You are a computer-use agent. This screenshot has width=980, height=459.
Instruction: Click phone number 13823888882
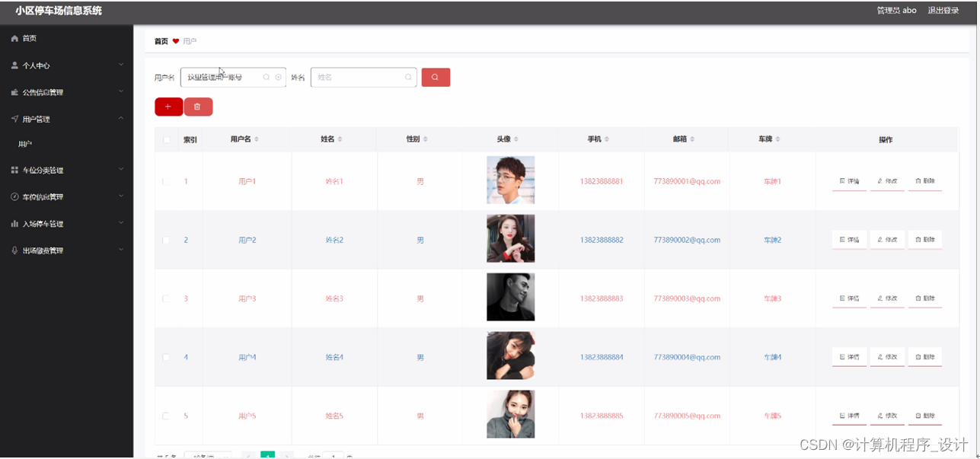pos(602,240)
